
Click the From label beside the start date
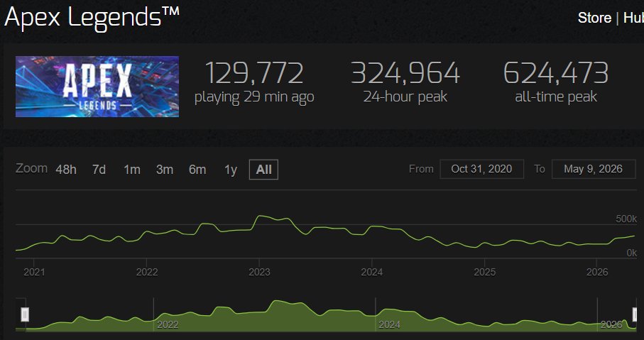pos(421,169)
